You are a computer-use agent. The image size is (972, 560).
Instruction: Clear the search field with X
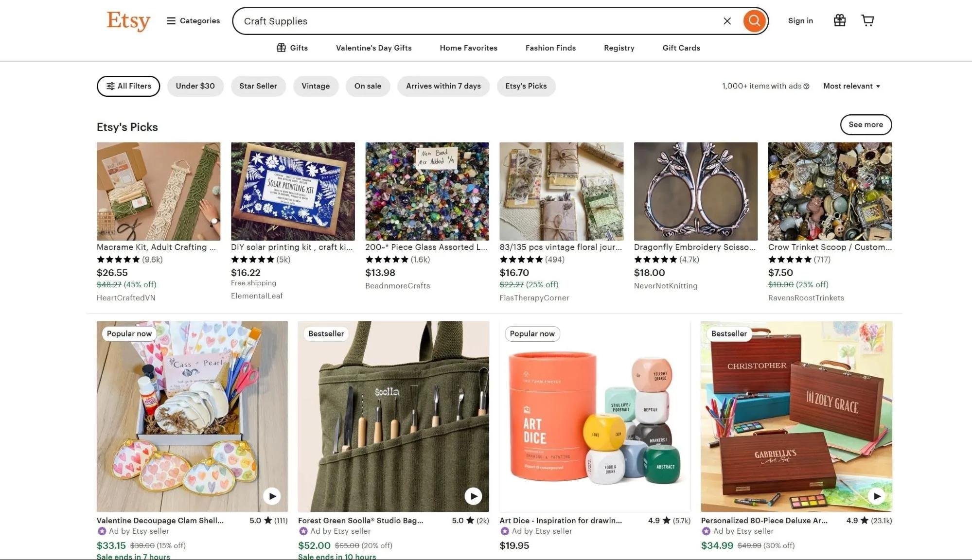coord(727,21)
